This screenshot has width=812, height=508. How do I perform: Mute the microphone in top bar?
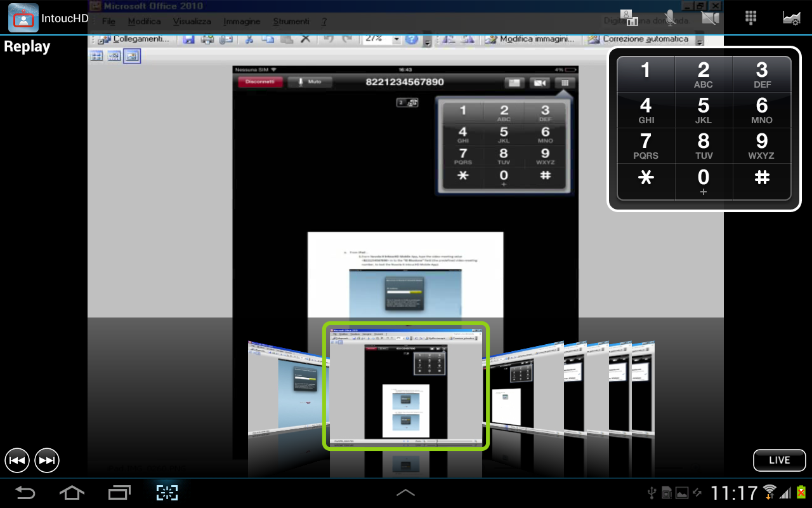click(x=669, y=18)
